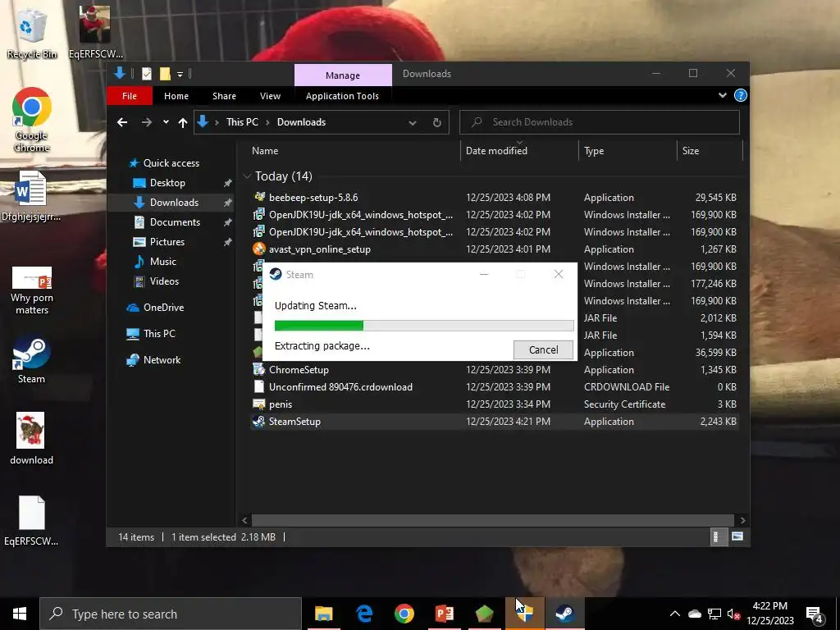
Task: Click the New folder quick access toolbar icon
Action: [164, 73]
